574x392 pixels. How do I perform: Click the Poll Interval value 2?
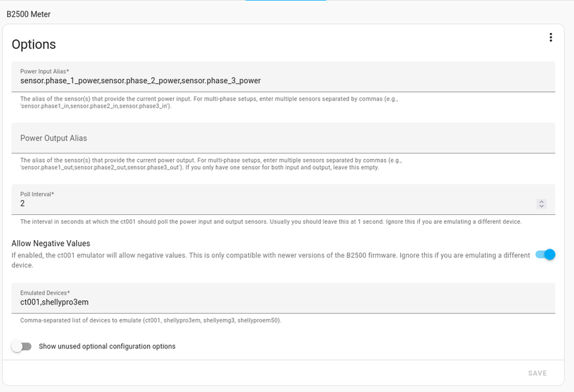click(x=23, y=204)
